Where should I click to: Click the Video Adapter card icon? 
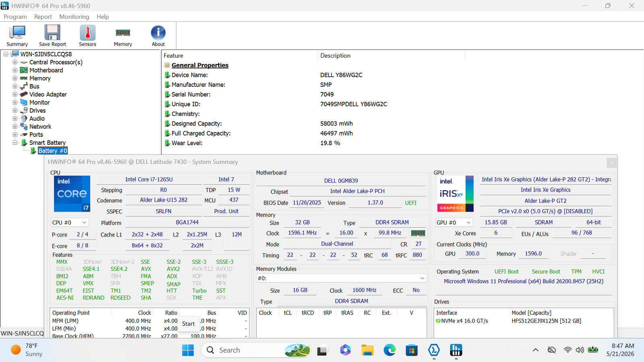(x=24, y=95)
